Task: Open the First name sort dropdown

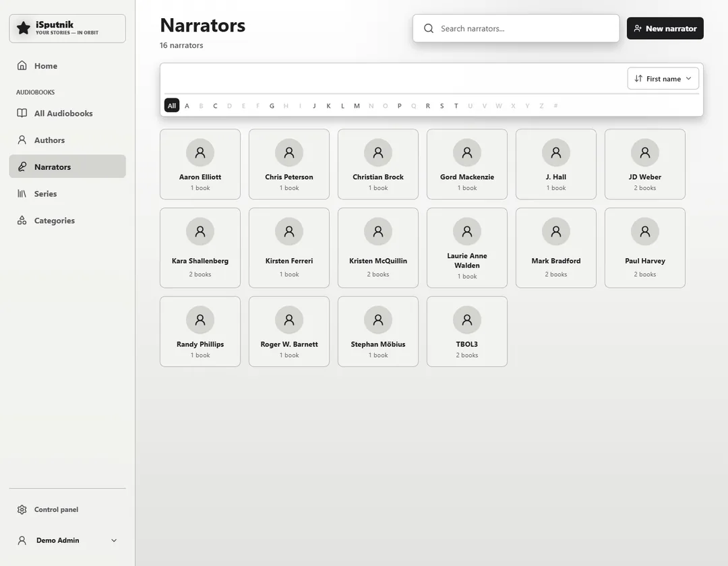Action: click(x=663, y=78)
